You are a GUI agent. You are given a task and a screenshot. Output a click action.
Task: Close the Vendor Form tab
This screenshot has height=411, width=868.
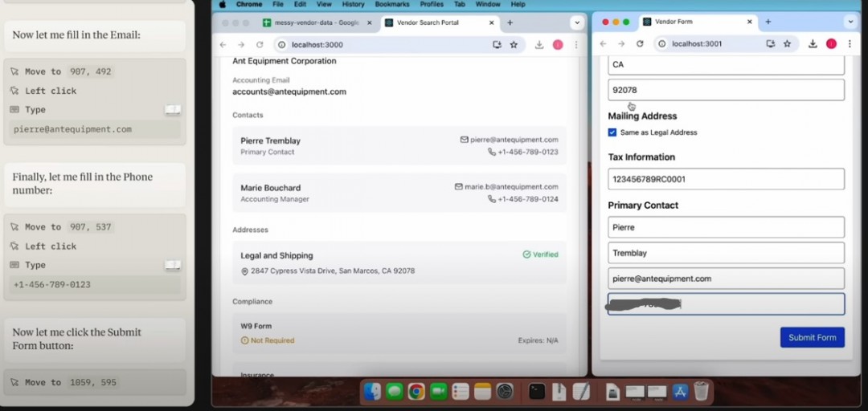click(750, 22)
